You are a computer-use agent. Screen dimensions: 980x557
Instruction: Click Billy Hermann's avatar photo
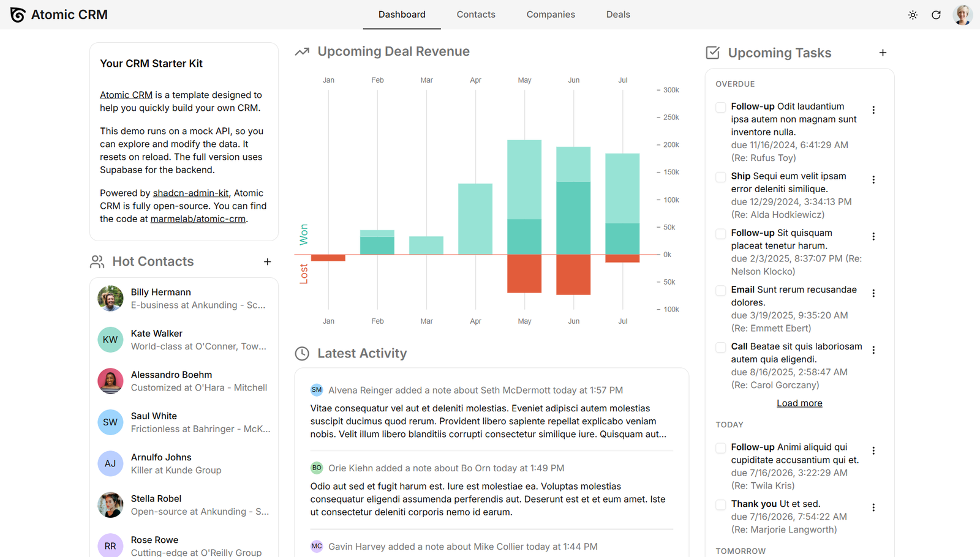(110, 298)
